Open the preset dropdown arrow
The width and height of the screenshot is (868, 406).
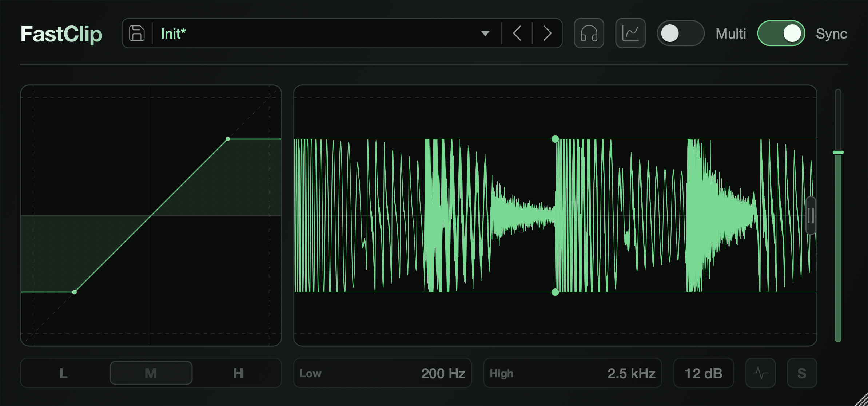coord(485,33)
